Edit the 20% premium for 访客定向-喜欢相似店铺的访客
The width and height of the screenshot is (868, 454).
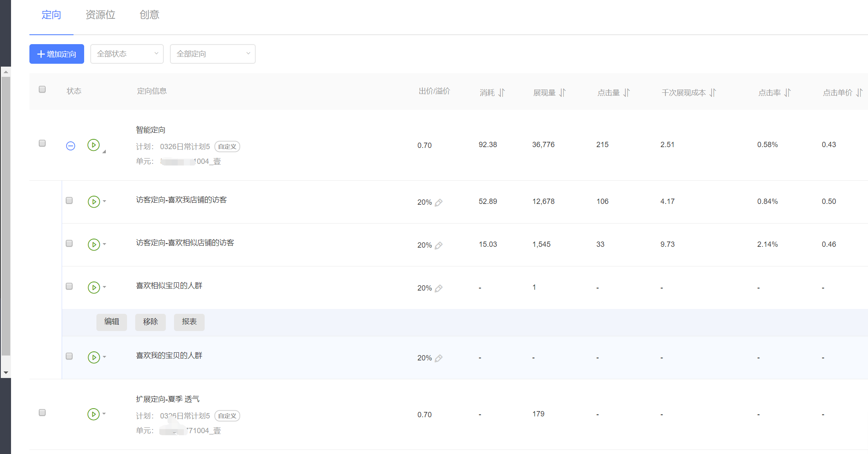[x=439, y=245]
